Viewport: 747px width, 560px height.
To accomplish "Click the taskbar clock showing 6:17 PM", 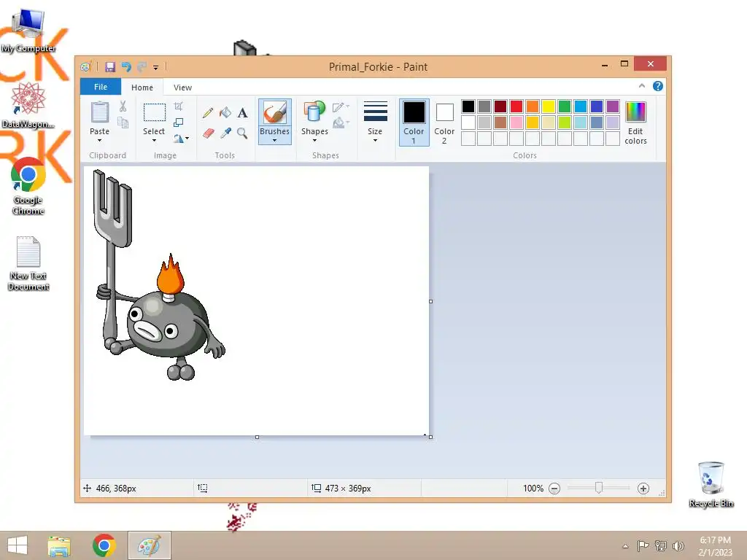I will pos(715,545).
